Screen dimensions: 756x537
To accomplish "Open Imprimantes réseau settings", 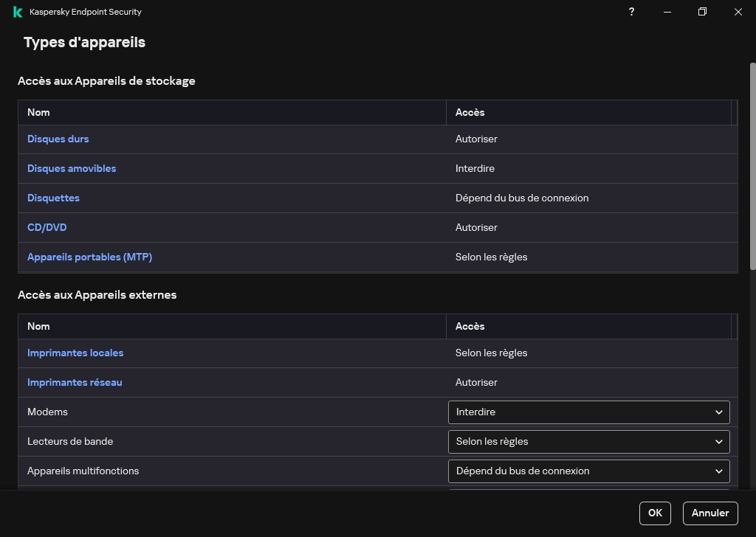I will click(x=75, y=383).
